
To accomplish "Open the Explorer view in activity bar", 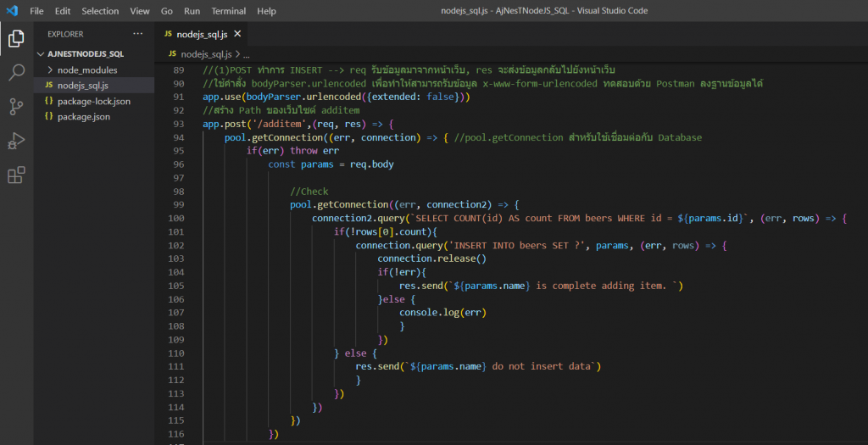I will [x=16, y=38].
